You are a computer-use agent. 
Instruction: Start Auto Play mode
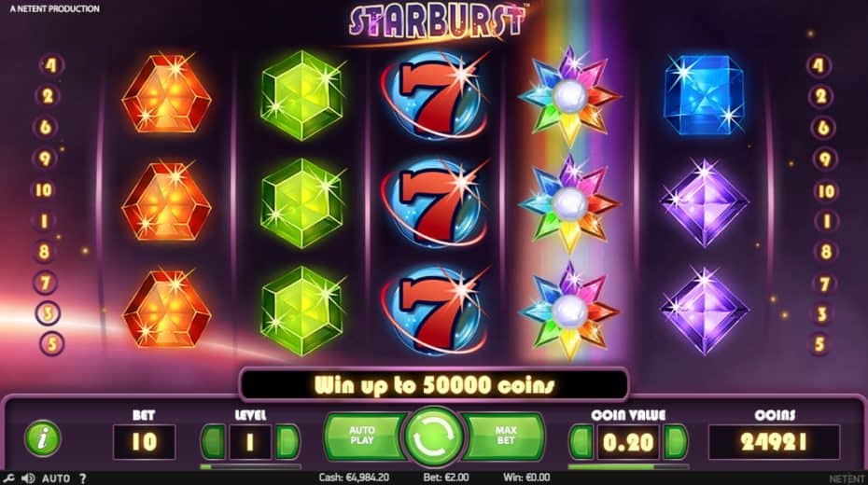(x=363, y=436)
